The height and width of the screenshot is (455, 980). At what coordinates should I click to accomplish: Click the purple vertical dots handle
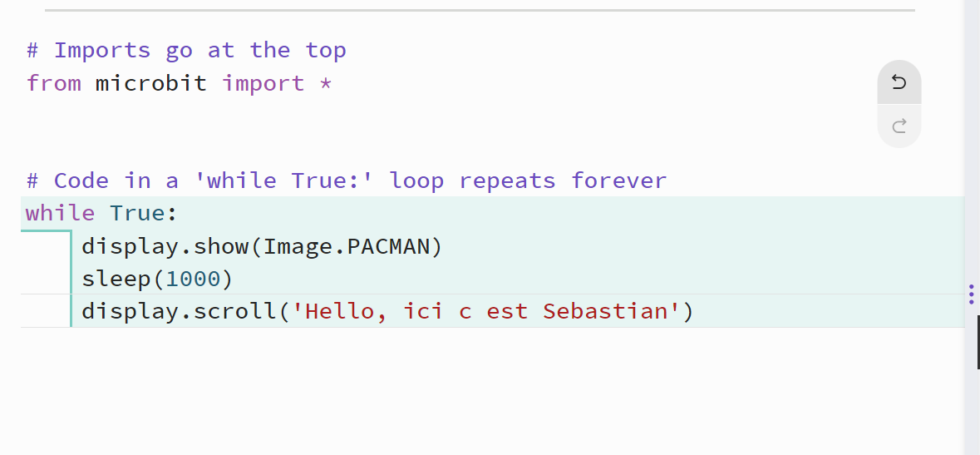(x=971, y=294)
